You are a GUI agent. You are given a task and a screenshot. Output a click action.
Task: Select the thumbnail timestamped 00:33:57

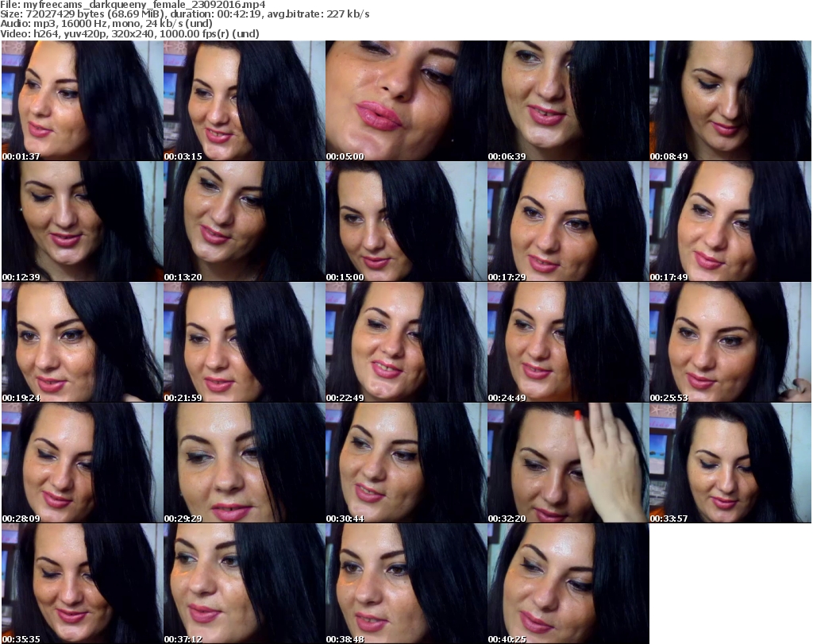click(x=730, y=463)
